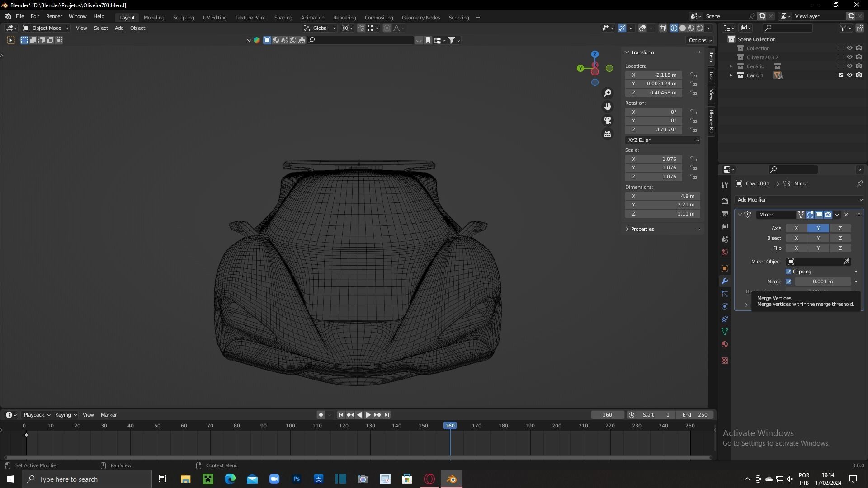Enable Flip Z in Mirror modifier

coord(840,248)
